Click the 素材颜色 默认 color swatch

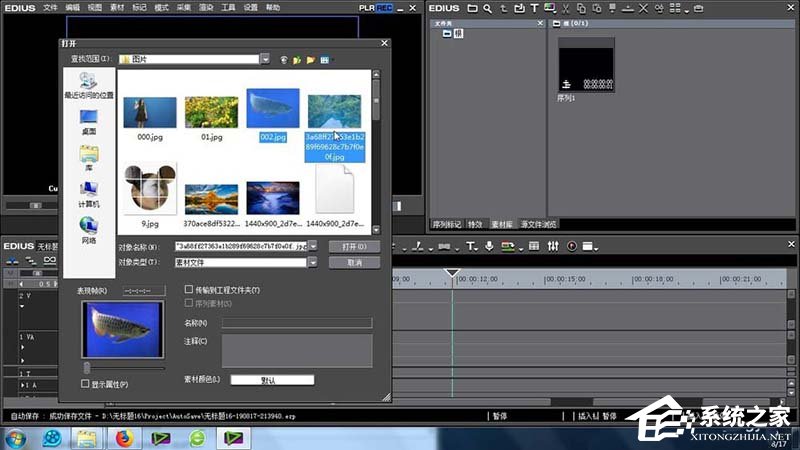click(273, 380)
